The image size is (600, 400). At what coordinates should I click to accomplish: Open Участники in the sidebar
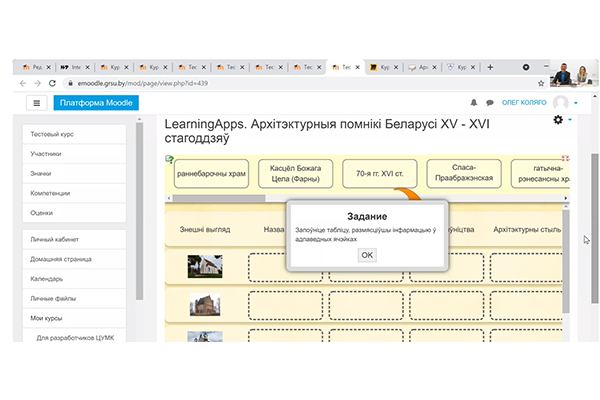(x=46, y=154)
